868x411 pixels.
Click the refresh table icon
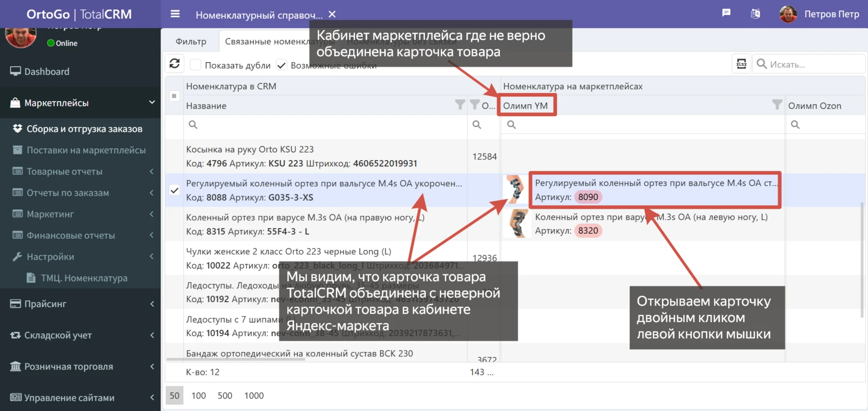(175, 64)
